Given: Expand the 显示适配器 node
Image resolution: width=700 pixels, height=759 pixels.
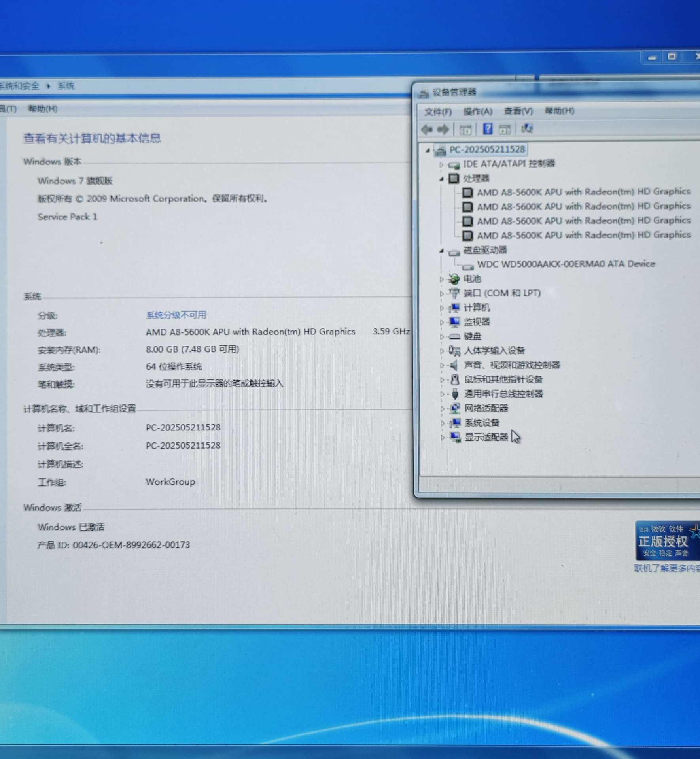Looking at the screenshot, I should (442, 438).
